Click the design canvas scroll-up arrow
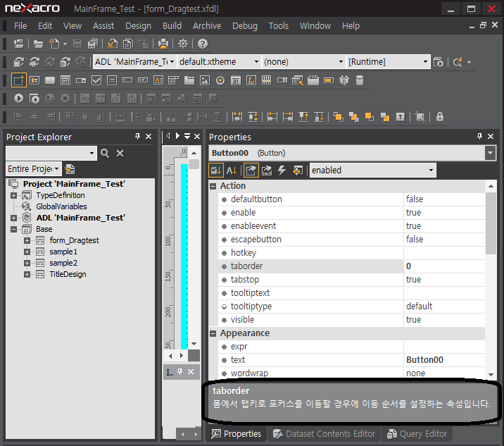Image resolution: width=504 pixels, height=446 pixels. click(194, 153)
